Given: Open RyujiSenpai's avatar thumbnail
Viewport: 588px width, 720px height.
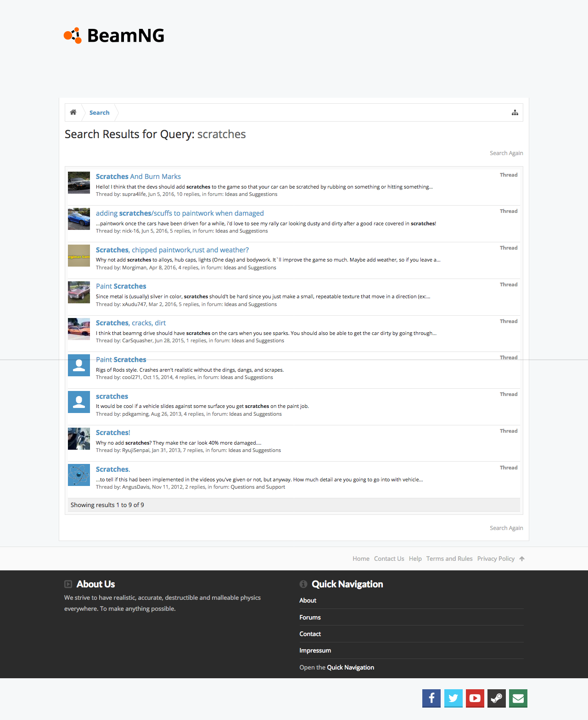Looking at the screenshot, I should pyautogui.click(x=79, y=439).
